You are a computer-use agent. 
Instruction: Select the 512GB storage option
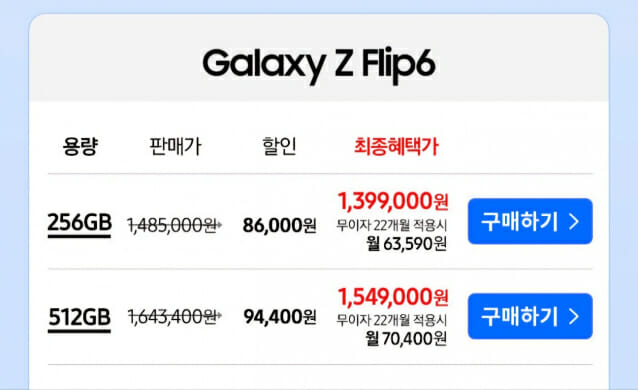[79, 318]
